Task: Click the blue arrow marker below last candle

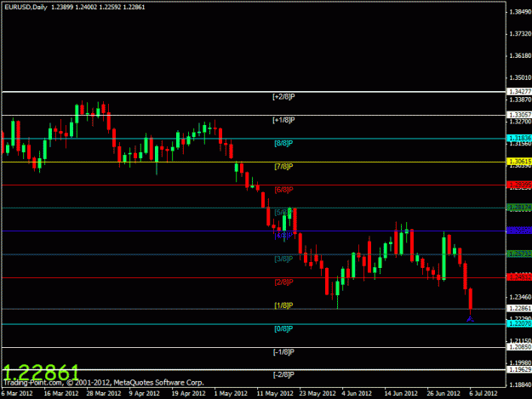Action: [x=470, y=319]
